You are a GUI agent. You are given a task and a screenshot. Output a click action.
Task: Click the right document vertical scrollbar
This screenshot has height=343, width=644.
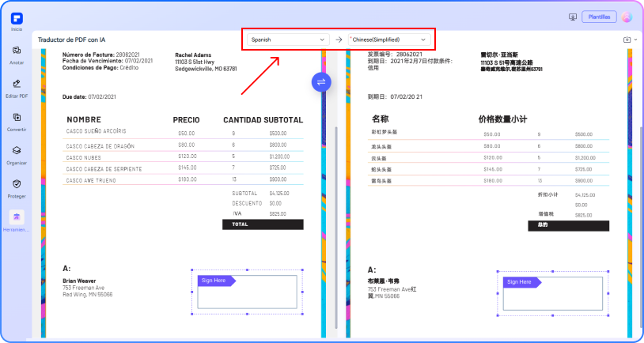pyautogui.click(x=641, y=228)
